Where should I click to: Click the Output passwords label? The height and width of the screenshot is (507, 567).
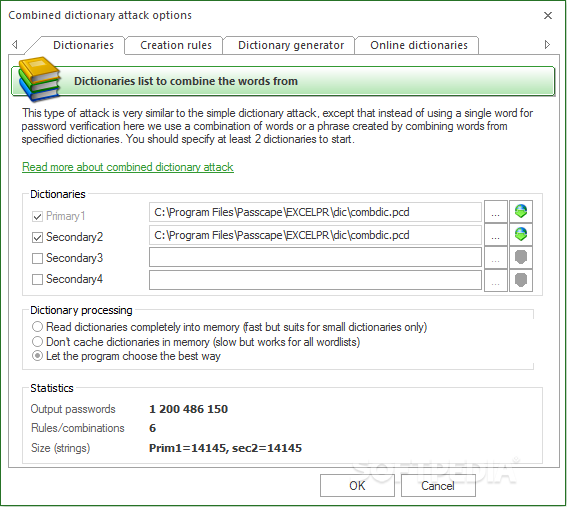pos(73,409)
